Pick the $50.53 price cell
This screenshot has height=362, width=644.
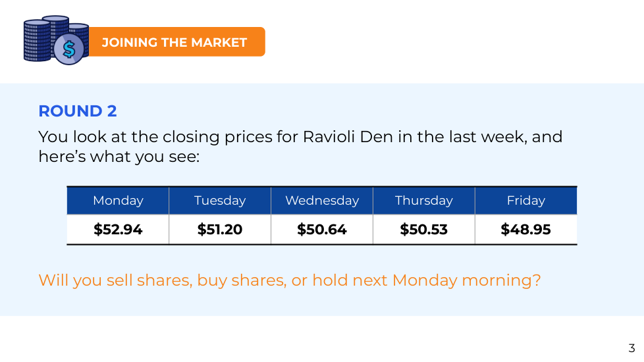424,230
